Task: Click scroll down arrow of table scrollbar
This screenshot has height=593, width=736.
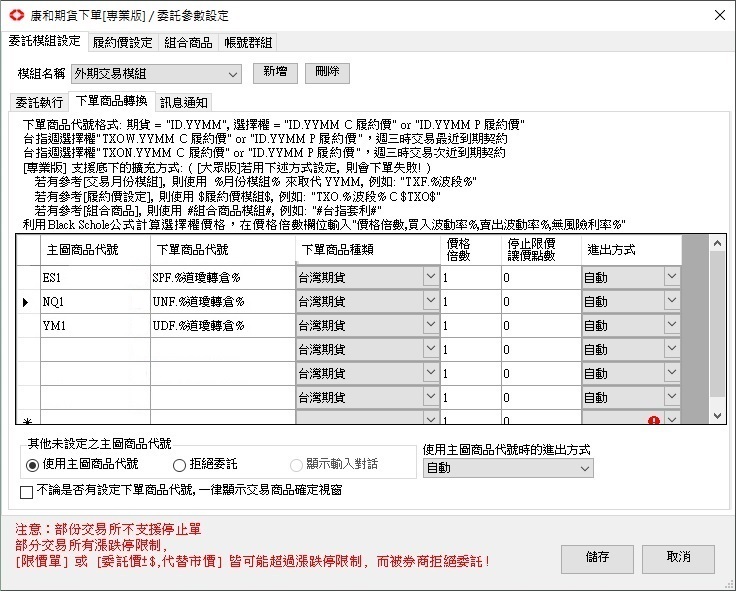Action: coord(717,416)
